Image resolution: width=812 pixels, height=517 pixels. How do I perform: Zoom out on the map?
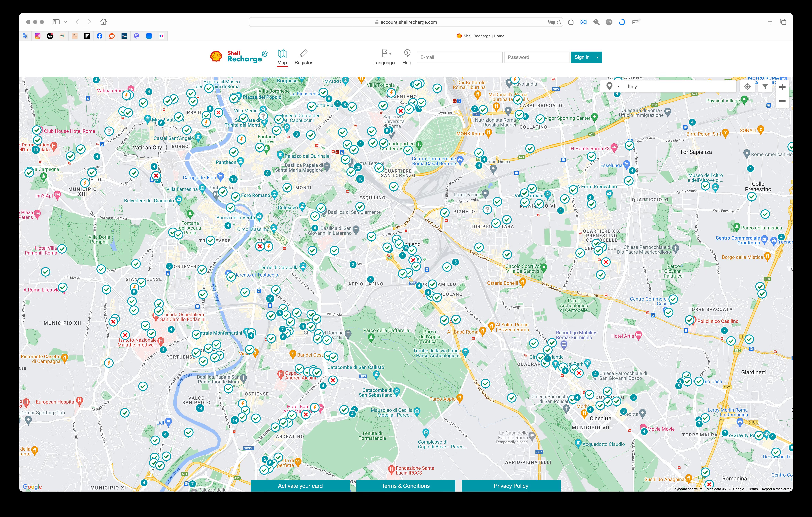click(x=782, y=101)
